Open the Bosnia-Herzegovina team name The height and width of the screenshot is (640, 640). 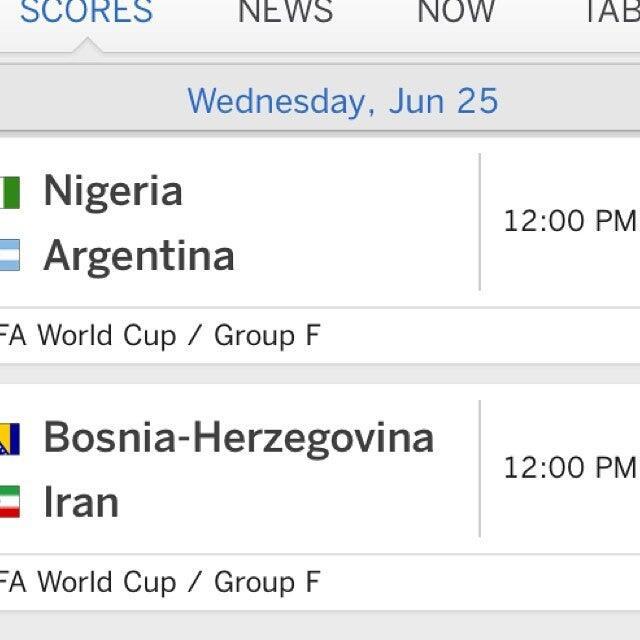239,438
